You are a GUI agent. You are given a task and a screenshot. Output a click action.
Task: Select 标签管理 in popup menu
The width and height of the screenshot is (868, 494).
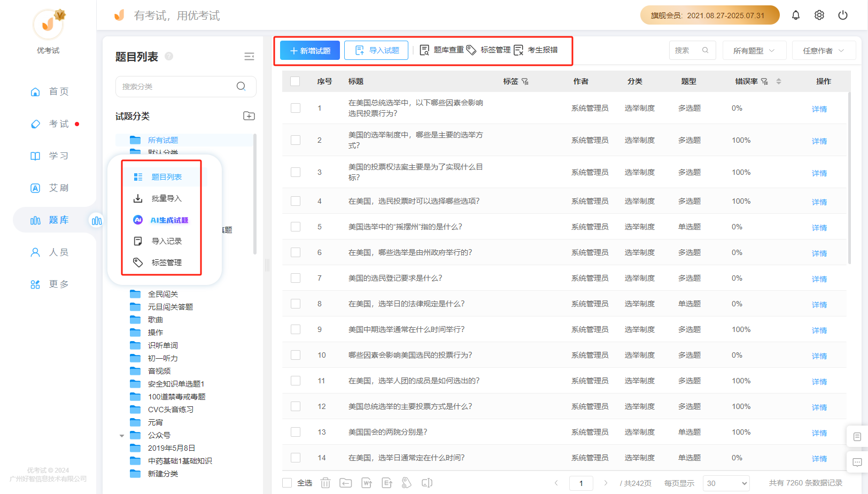pos(166,263)
